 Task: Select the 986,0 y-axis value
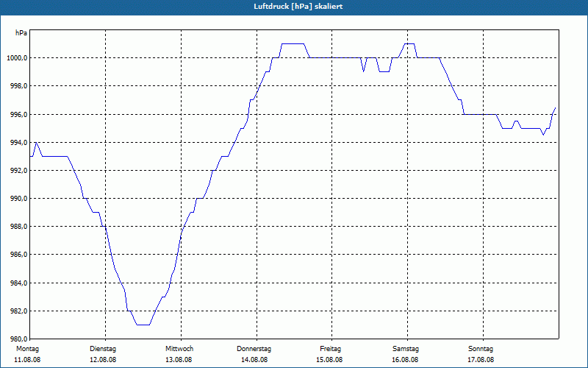click(x=20, y=255)
